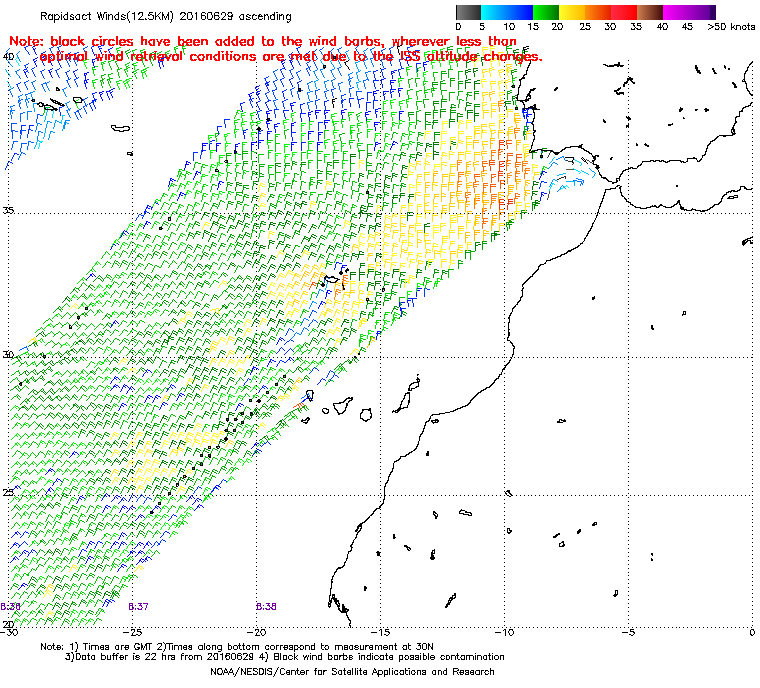Click the longitude label '-30'
The height and width of the screenshot is (688, 760).
point(9,632)
